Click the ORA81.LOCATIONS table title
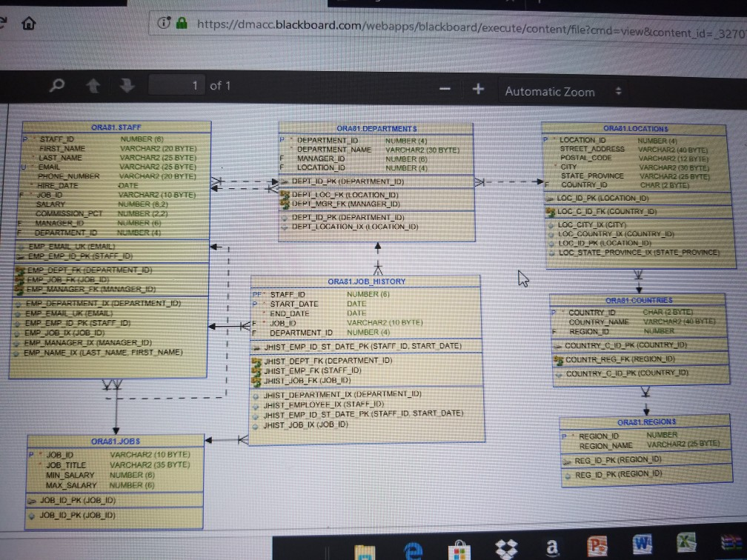Screen dimensions: 747x560 coord(636,129)
